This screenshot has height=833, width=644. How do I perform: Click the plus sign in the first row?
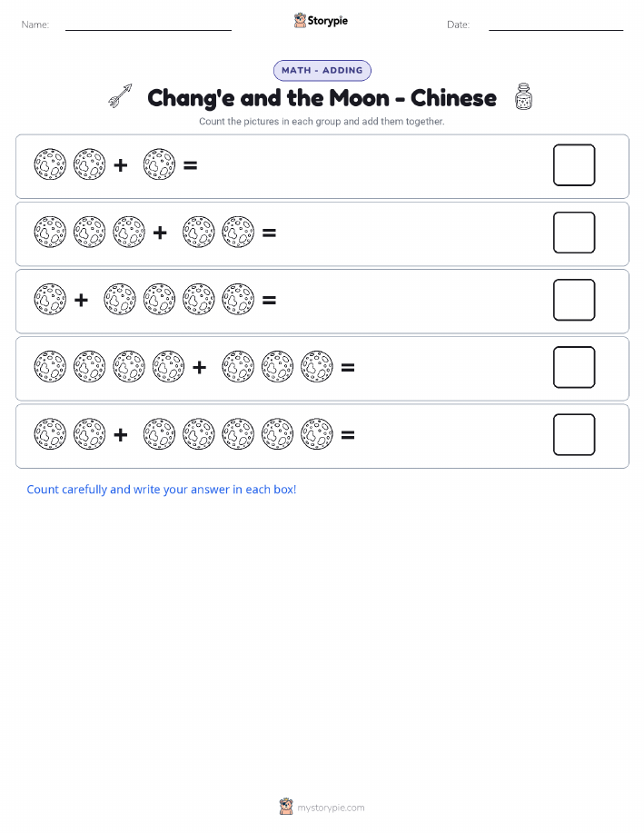(x=121, y=165)
